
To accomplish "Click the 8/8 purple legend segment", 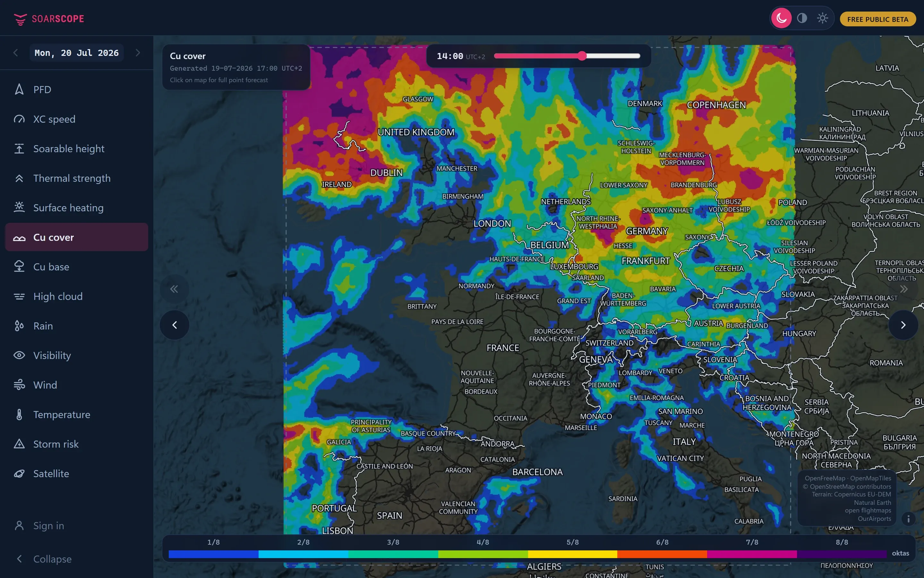I will point(842,554).
